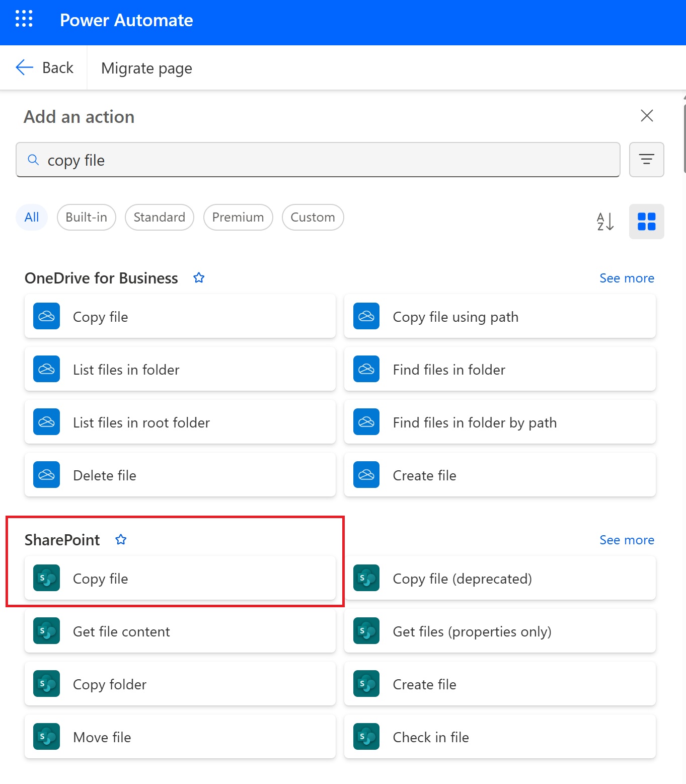Go Back to the previous page

point(45,67)
